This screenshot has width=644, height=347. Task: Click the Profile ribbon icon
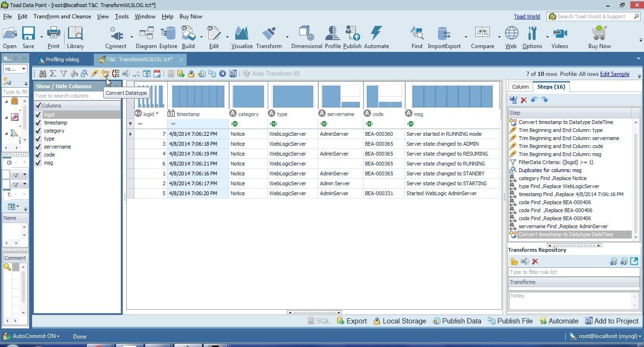coord(332,37)
